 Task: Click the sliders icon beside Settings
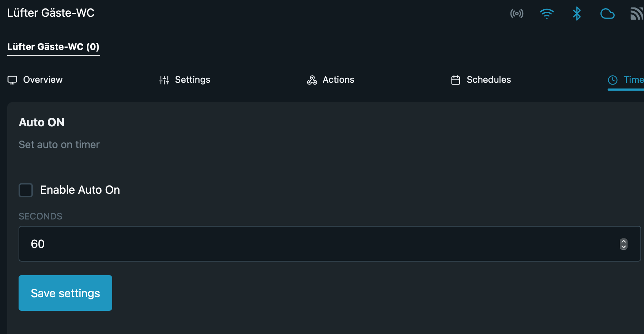(x=164, y=80)
